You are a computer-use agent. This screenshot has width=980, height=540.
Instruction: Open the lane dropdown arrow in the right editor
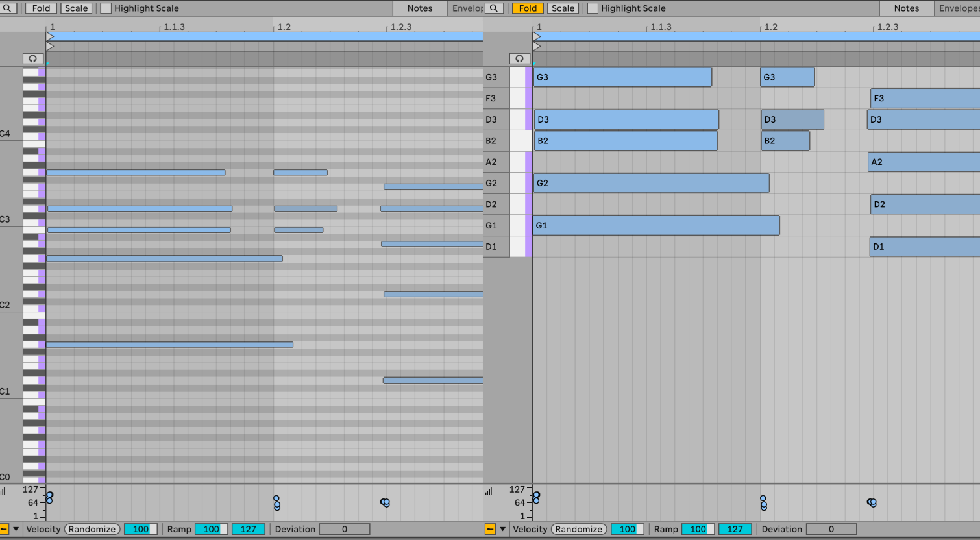[502, 529]
